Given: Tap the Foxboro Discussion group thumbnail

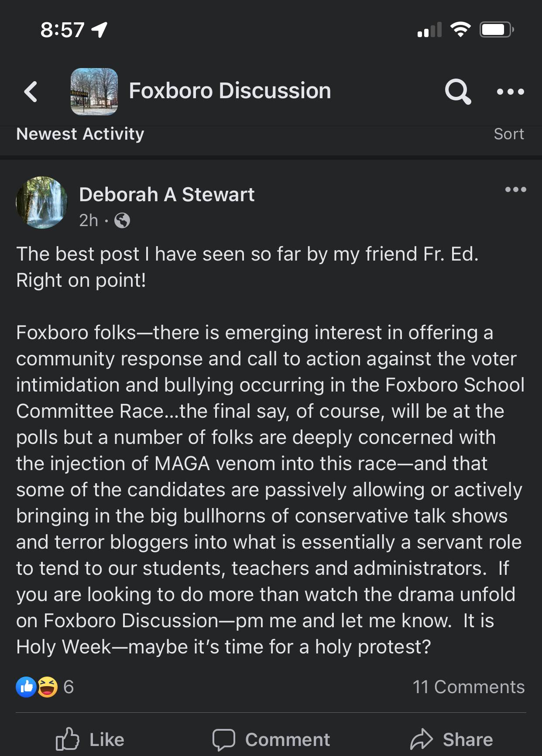Looking at the screenshot, I should [94, 92].
